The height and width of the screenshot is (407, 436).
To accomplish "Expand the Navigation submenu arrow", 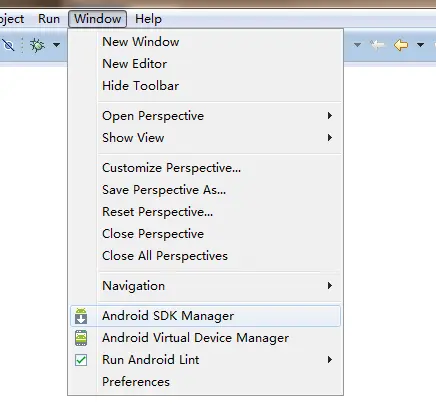I will 330,286.
